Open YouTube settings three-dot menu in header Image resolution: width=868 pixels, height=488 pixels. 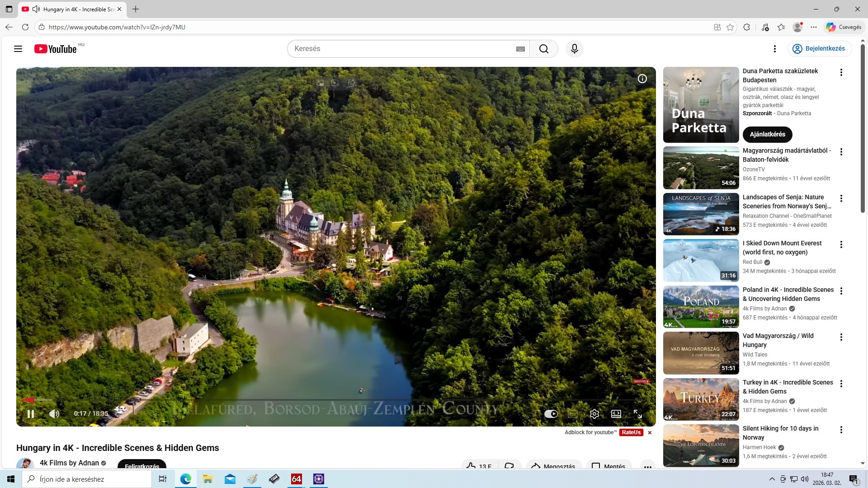click(774, 49)
